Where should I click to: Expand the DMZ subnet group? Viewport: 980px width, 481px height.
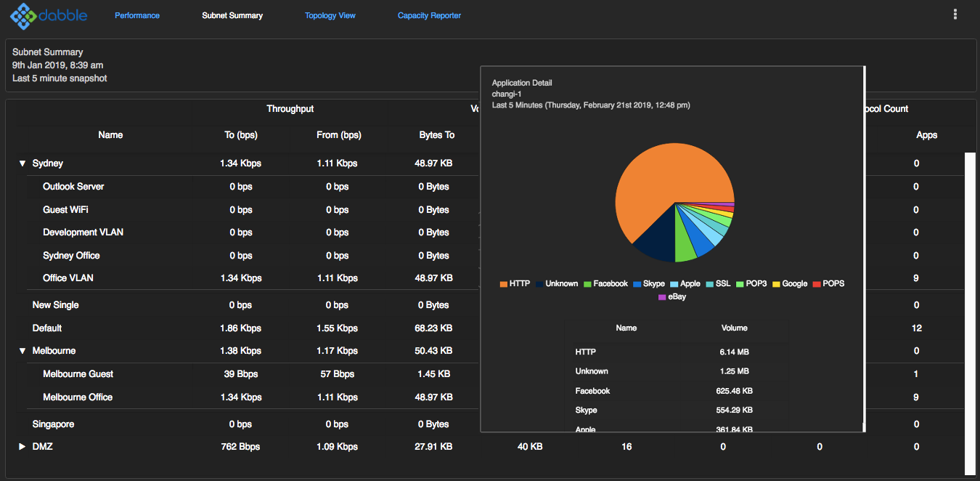click(23, 447)
